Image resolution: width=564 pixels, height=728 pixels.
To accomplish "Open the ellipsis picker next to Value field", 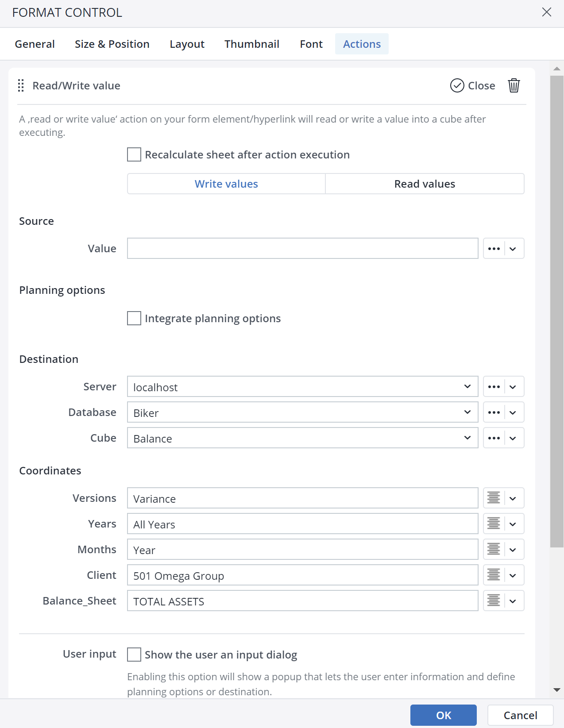I will pos(494,249).
